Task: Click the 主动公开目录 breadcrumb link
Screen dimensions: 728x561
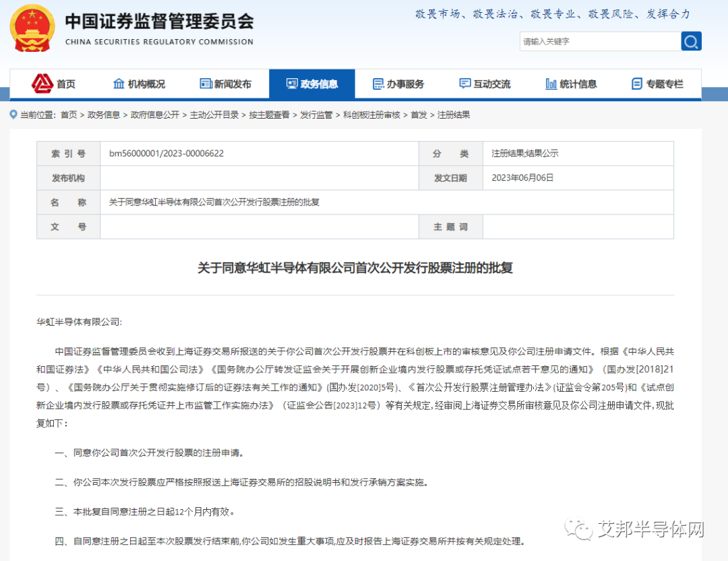Action: (x=214, y=115)
